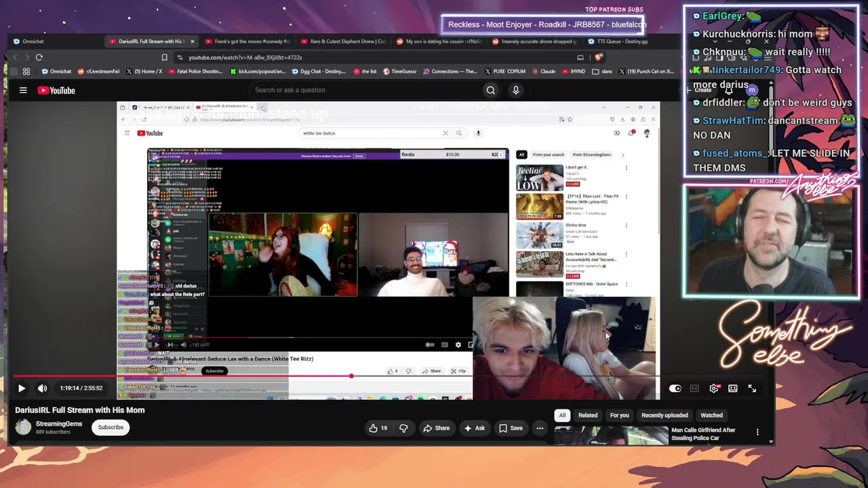Switch to TTS Queue - Destiny.gg tab

point(618,41)
